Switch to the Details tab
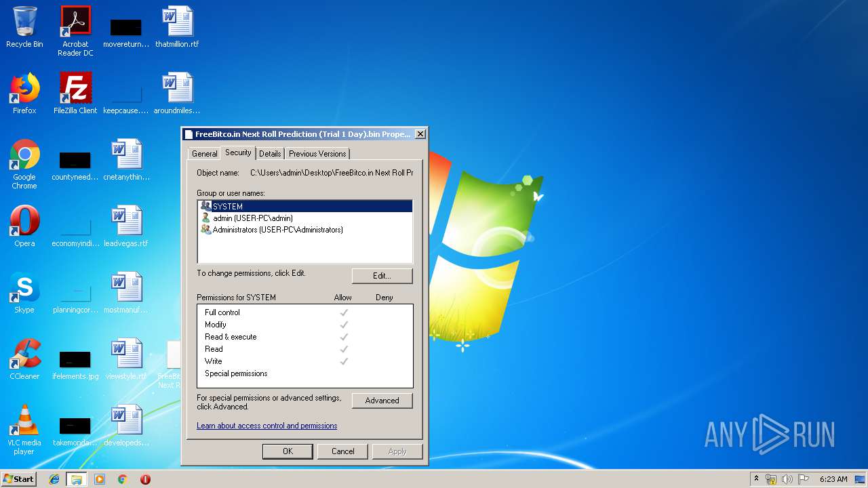Image resolution: width=868 pixels, height=488 pixels. (x=270, y=154)
